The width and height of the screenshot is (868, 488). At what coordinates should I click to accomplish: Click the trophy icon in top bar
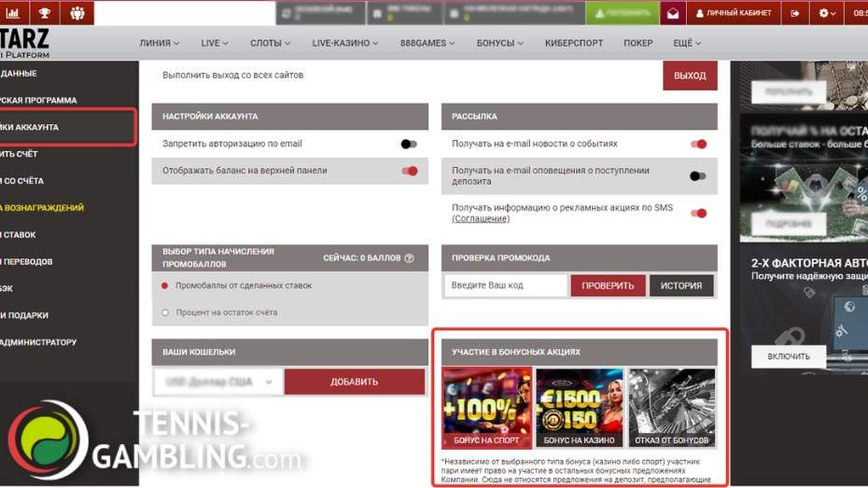(x=46, y=13)
